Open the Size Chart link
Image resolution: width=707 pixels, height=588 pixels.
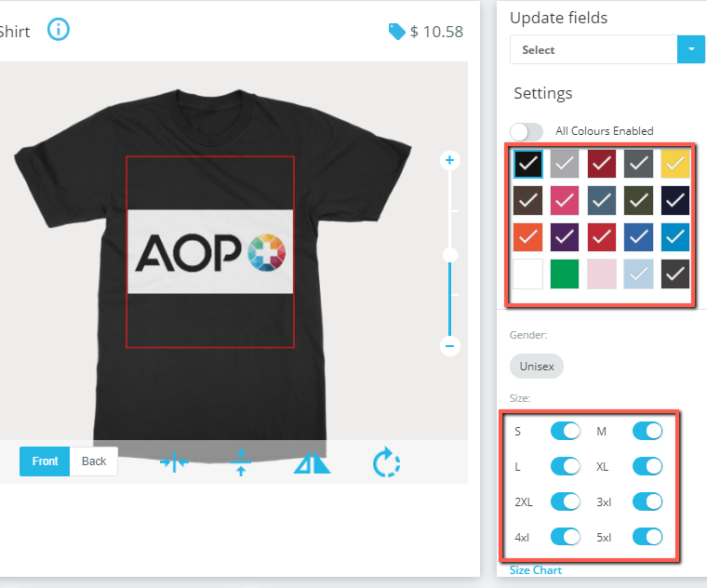point(536,570)
